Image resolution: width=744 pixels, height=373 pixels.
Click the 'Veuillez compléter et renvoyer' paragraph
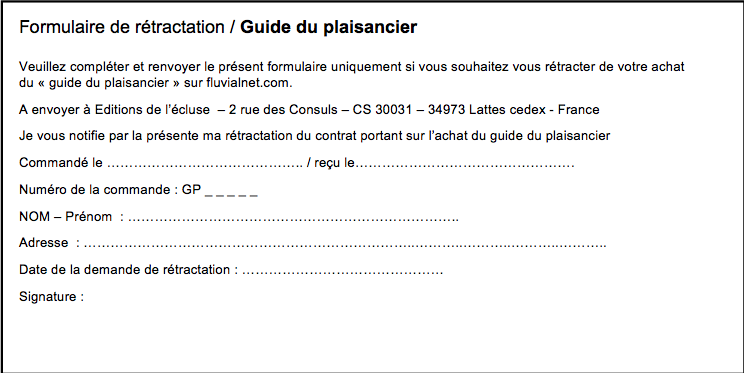coord(352,75)
